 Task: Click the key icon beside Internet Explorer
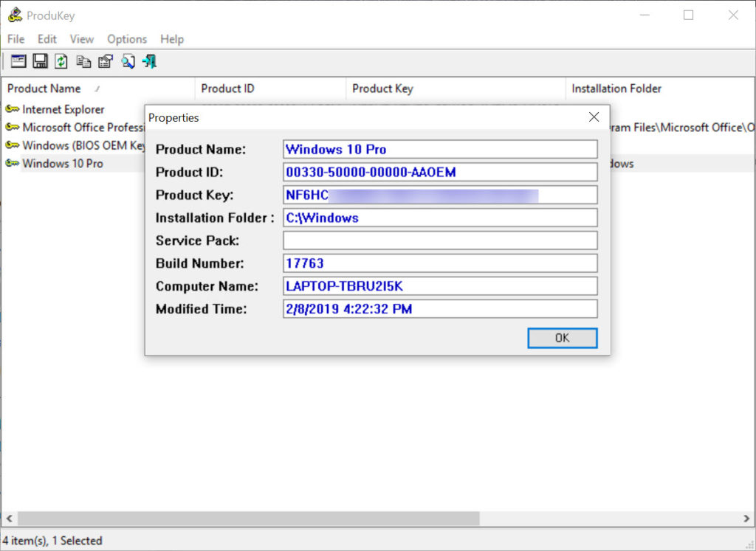tap(12, 109)
